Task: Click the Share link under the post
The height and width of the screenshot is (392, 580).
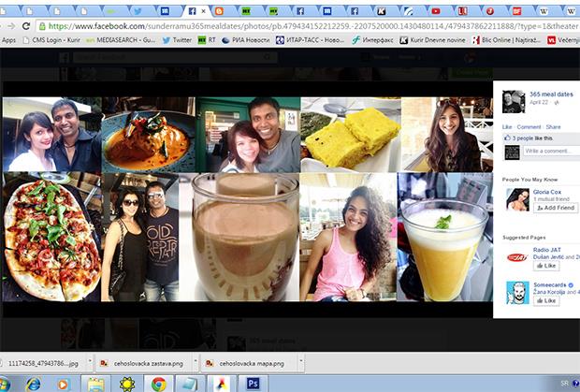Action: (553, 126)
